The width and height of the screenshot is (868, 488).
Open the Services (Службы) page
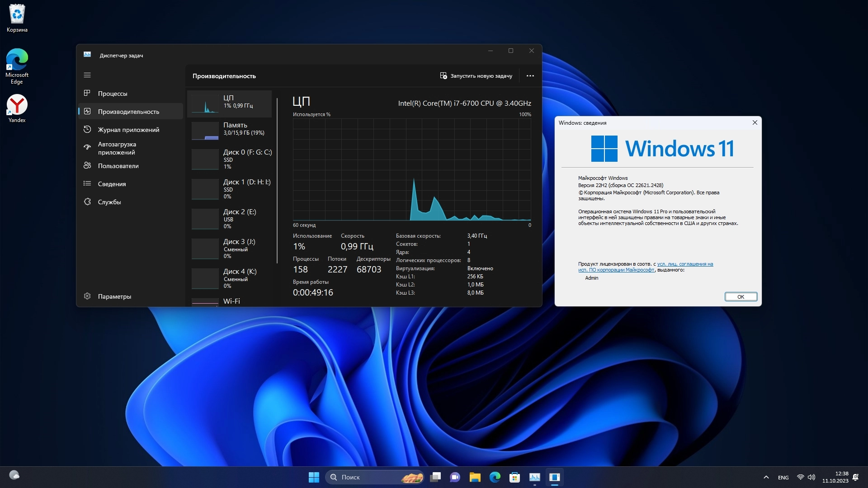coord(109,202)
